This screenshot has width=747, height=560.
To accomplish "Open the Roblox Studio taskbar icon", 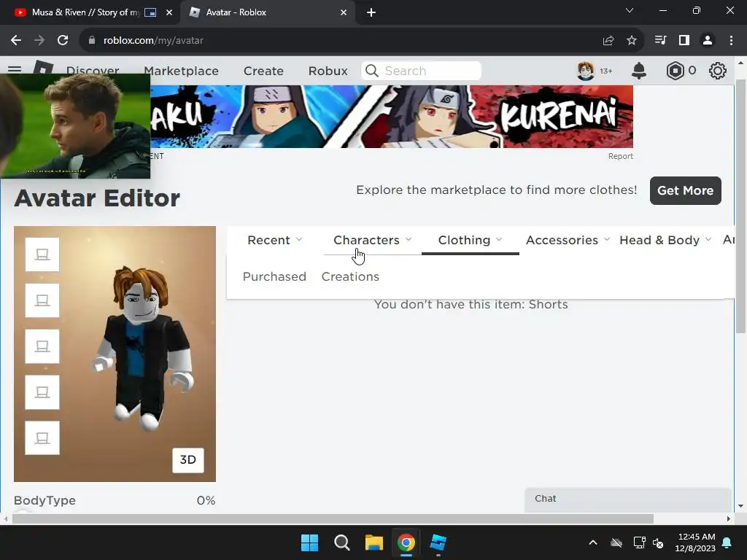I will [438, 542].
